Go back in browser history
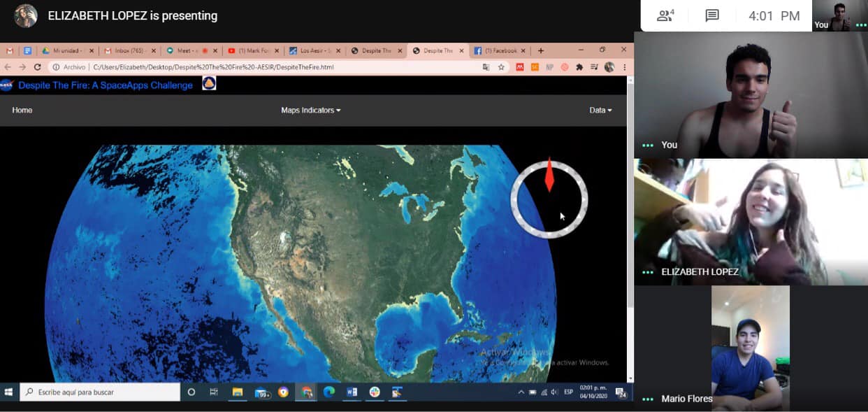Screen dimensions: 868x412 click(8, 67)
